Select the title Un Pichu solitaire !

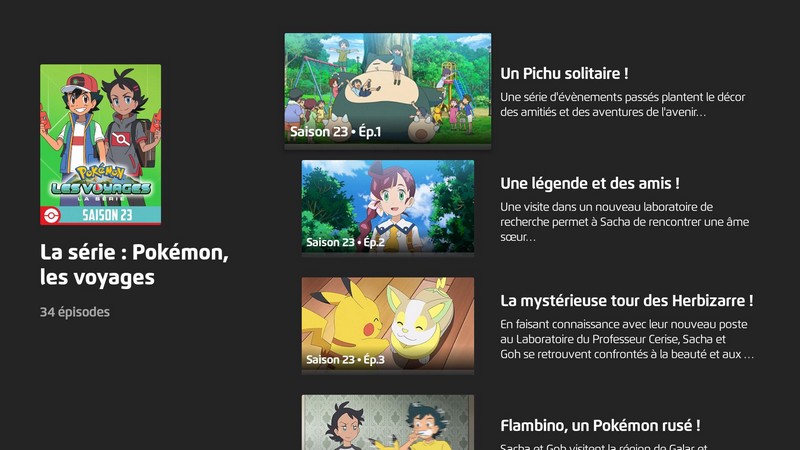(x=564, y=73)
